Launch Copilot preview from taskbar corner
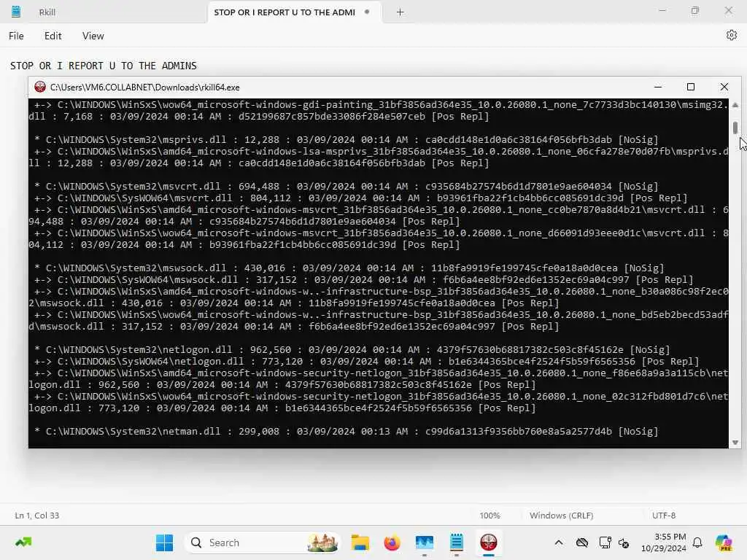Image resolution: width=747 pixels, height=560 pixels. click(x=723, y=542)
